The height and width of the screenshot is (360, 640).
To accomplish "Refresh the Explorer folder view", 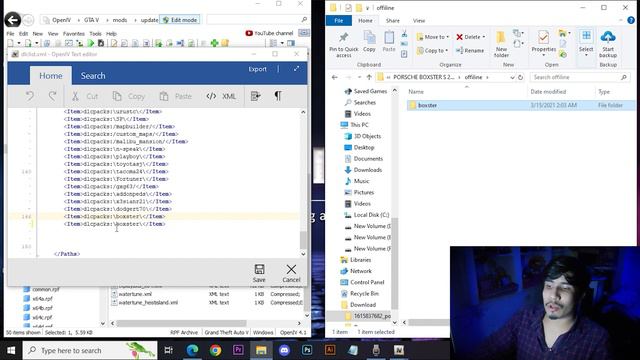I will tap(520, 77).
